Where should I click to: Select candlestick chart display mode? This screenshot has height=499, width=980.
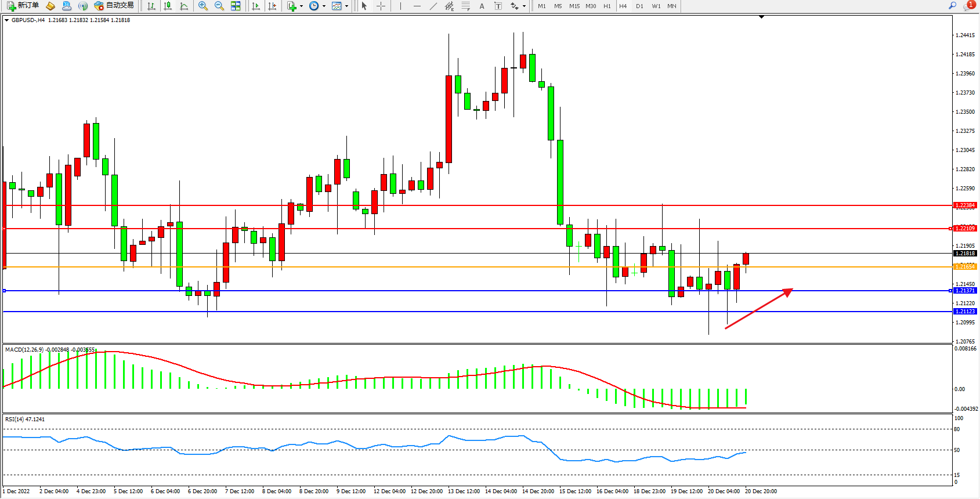168,6
